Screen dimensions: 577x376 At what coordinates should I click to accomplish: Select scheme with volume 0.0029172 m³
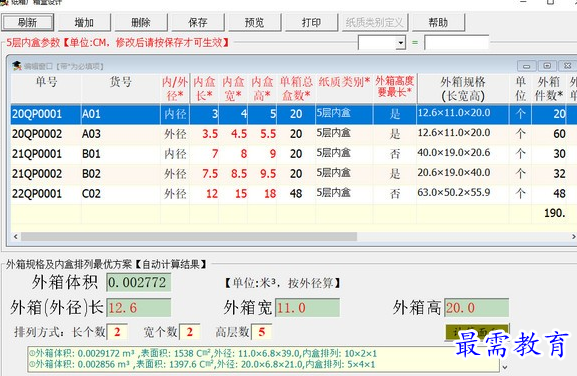pos(203,354)
